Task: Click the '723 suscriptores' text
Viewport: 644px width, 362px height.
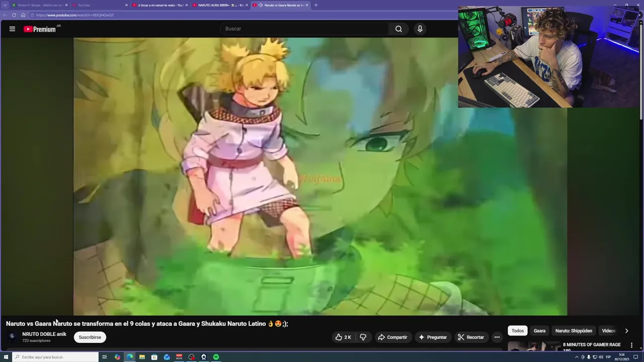Action: [36, 341]
